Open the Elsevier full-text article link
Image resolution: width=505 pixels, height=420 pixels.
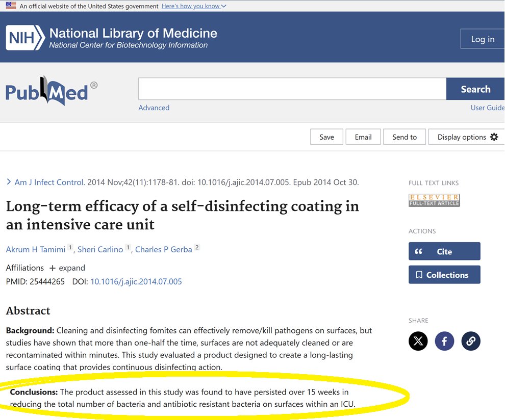point(434,200)
